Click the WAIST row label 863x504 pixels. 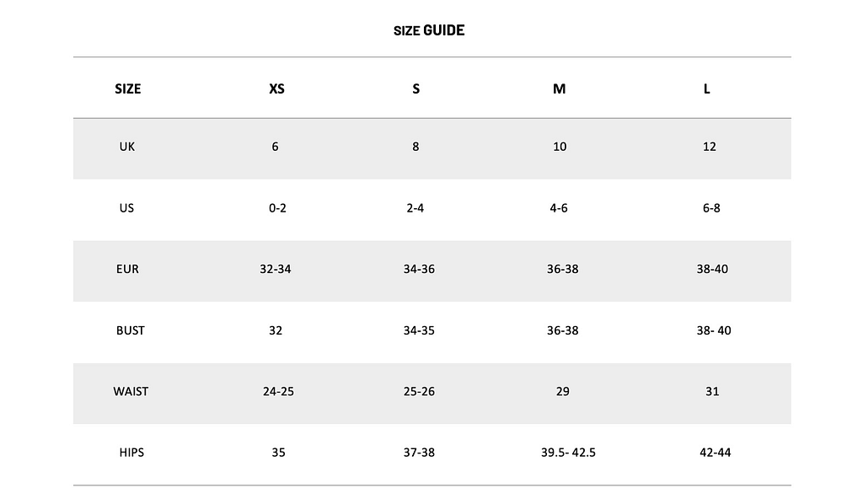131,391
